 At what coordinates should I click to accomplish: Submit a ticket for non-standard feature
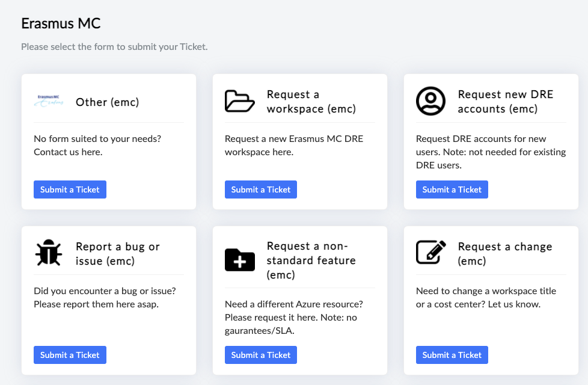(x=261, y=355)
